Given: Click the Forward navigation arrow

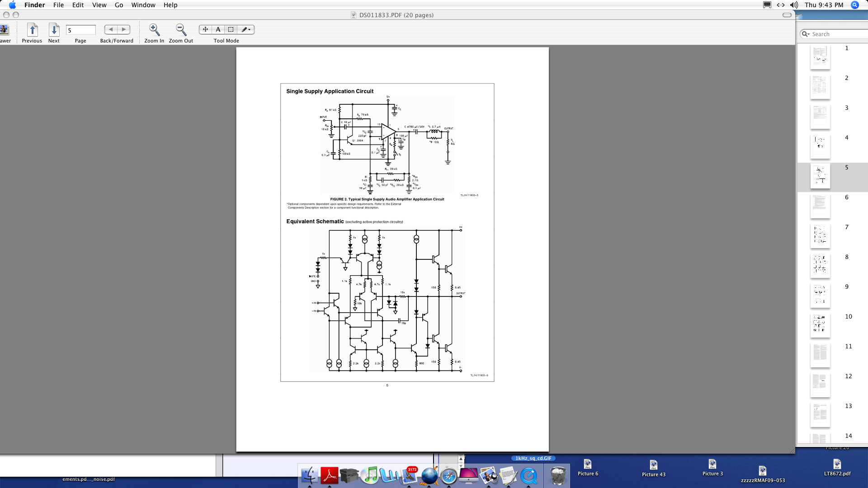Looking at the screenshot, I should [123, 29].
